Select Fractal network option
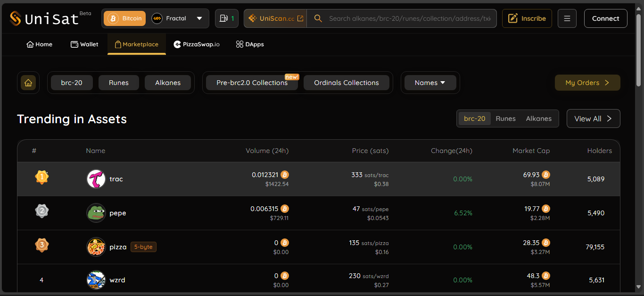644x296 pixels. (169, 18)
